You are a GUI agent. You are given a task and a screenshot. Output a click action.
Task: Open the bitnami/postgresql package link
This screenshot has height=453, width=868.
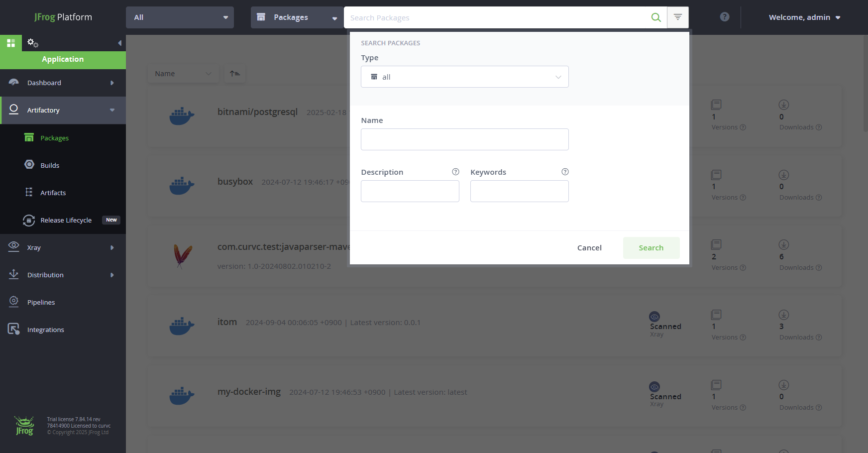(257, 112)
